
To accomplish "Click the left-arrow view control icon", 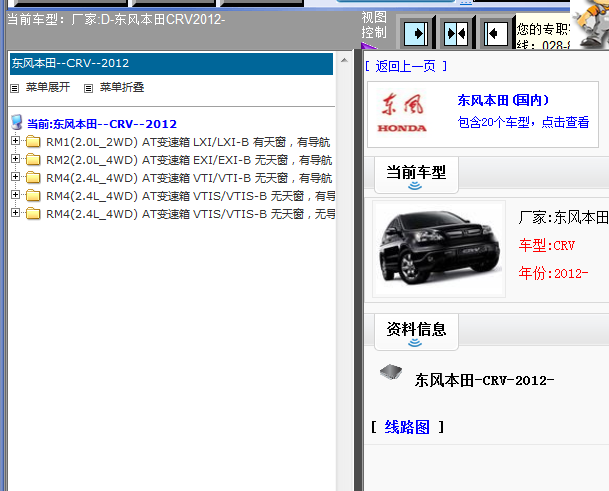I will click(x=496, y=34).
